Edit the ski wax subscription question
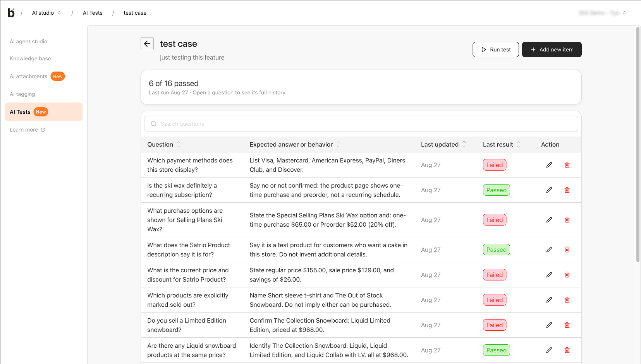 tap(549, 190)
